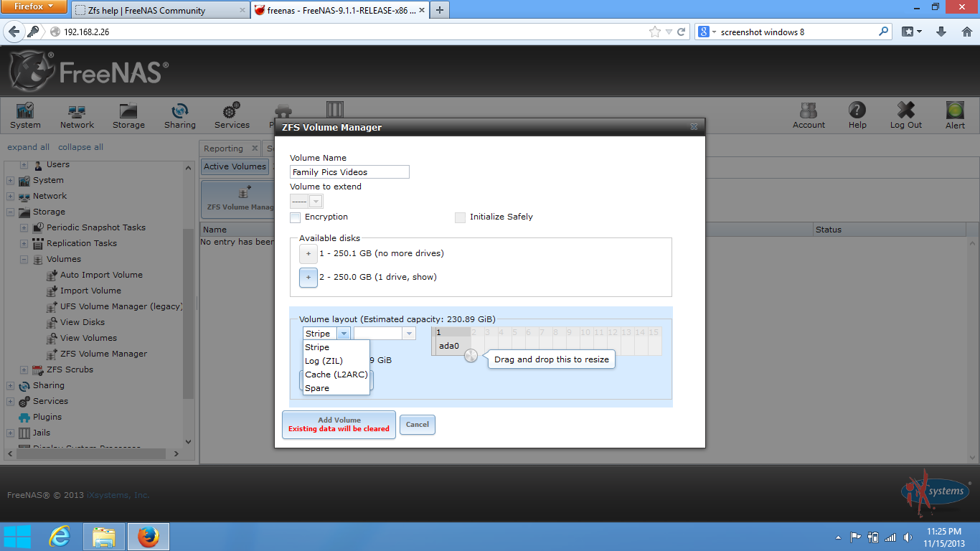
Task: Enable the Encryption checkbox
Action: [x=295, y=217]
